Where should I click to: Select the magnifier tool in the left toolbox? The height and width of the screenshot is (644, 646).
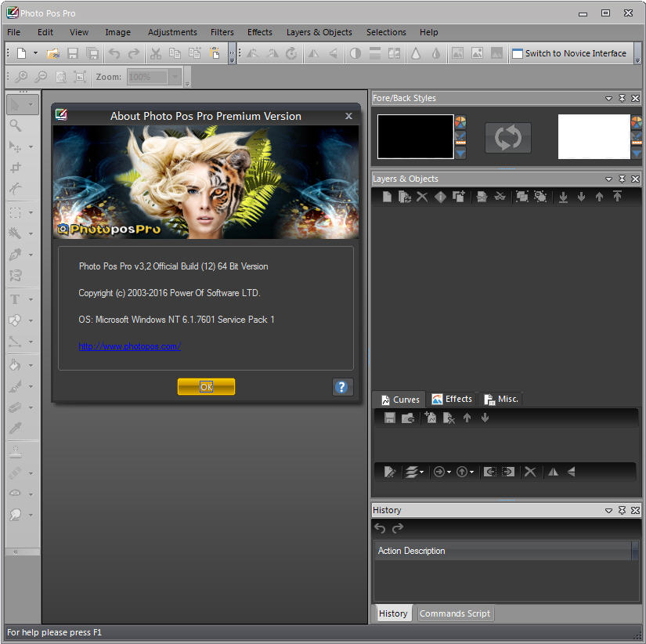click(16, 125)
